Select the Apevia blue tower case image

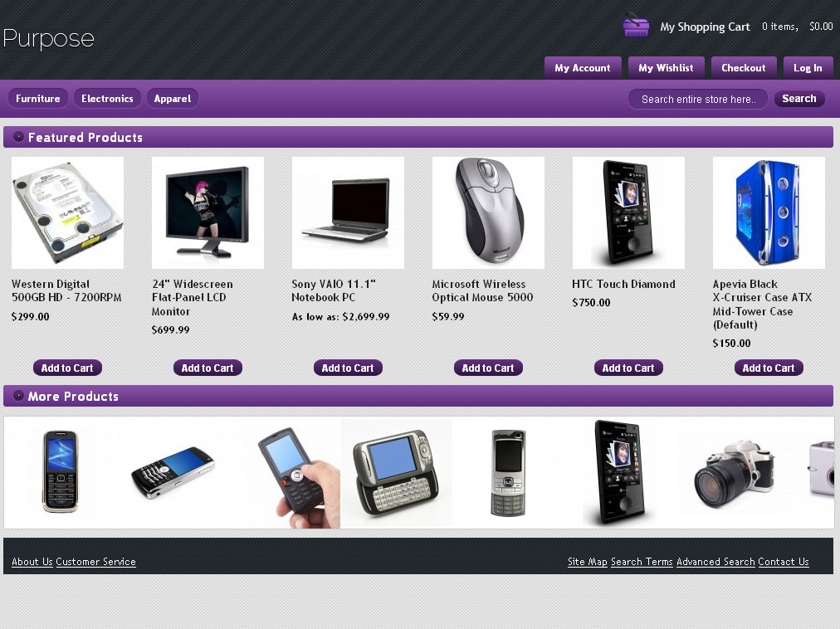(769, 212)
